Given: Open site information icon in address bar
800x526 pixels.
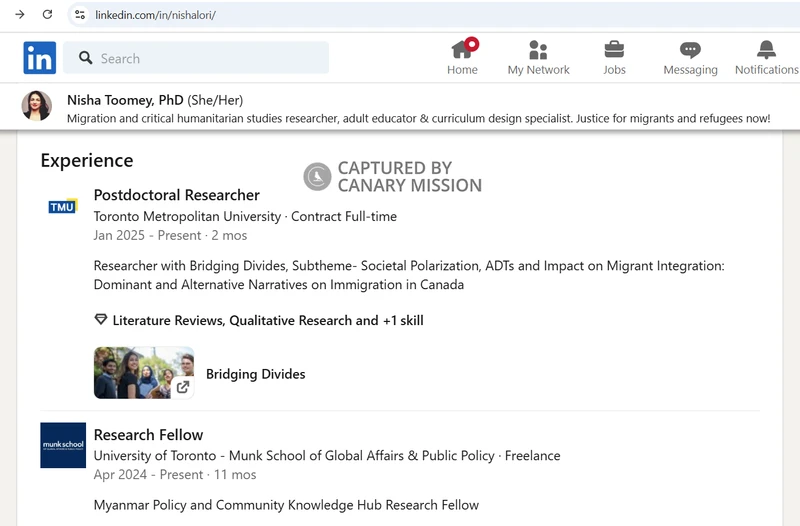Looking at the screenshot, I should pos(80,15).
